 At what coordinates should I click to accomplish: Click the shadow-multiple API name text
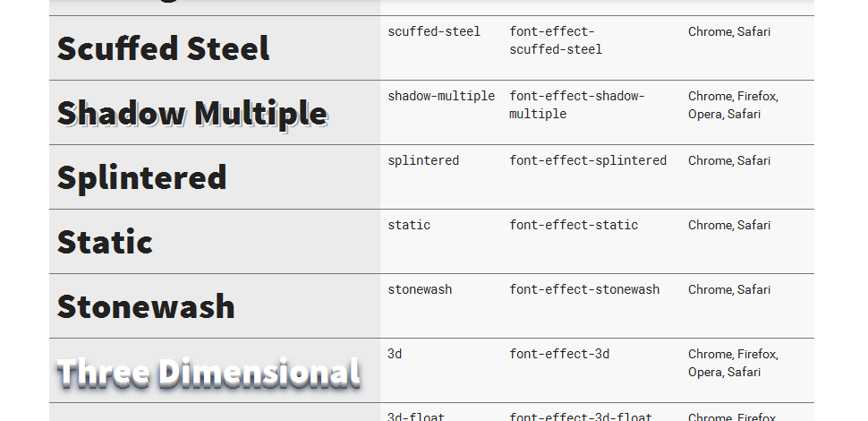pyautogui.click(x=441, y=96)
